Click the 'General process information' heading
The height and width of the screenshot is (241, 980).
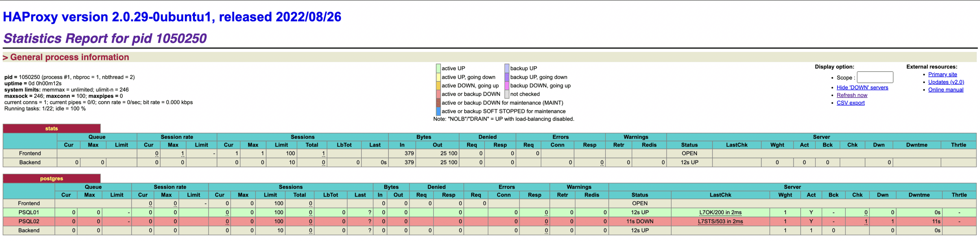pos(69,57)
